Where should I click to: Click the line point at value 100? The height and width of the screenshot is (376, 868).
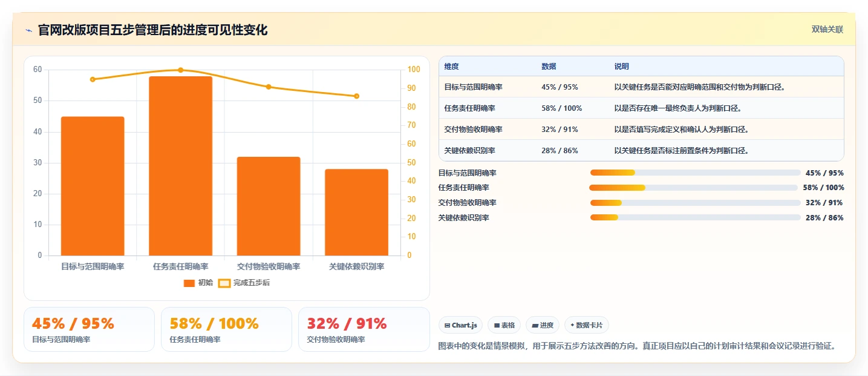pyautogui.click(x=180, y=70)
